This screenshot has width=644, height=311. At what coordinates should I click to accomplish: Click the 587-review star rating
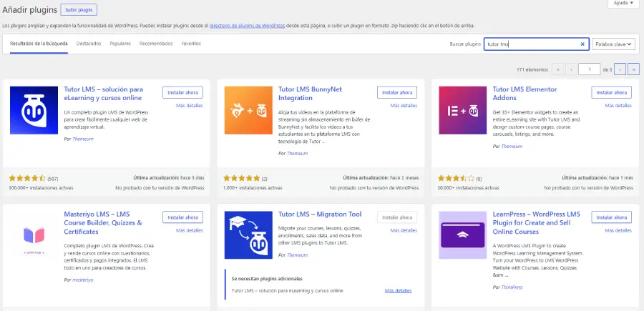pyautogui.click(x=27, y=178)
